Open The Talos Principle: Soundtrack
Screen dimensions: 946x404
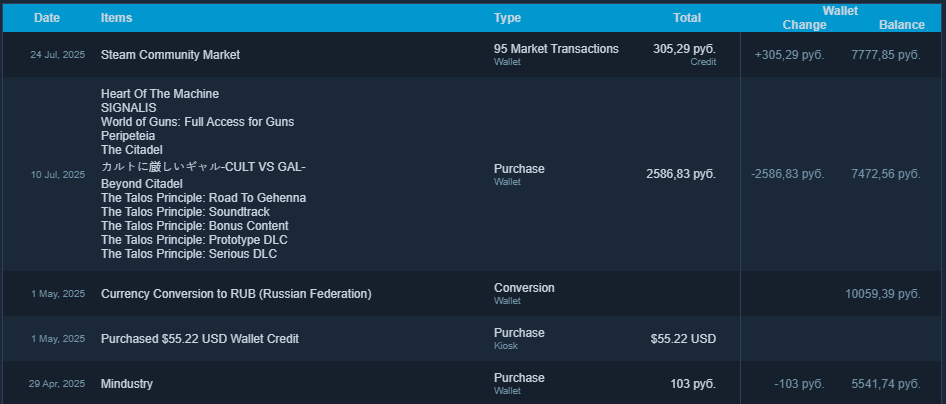pyautogui.click(x=185, y=212)
